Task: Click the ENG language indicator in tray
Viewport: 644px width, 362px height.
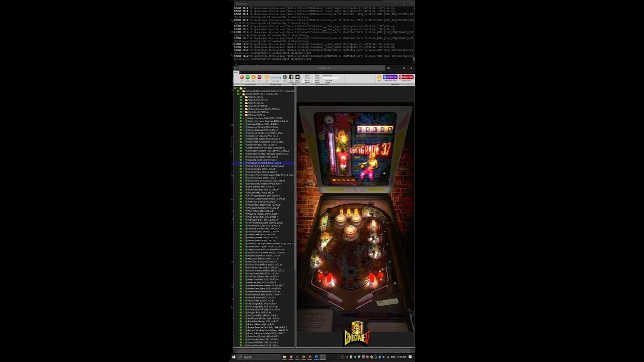Action: (x=393, y=357)
